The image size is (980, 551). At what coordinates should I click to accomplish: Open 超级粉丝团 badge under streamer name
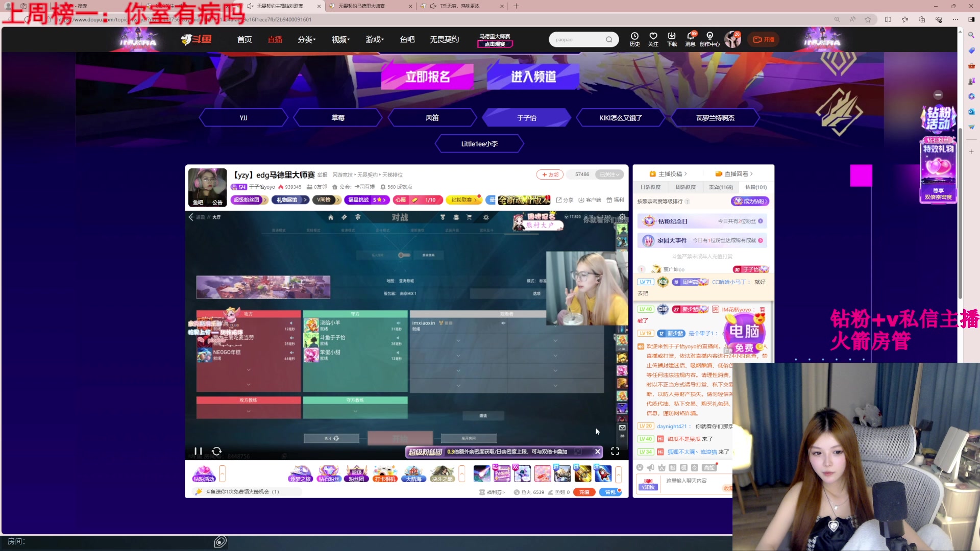[x=249, y=200]
